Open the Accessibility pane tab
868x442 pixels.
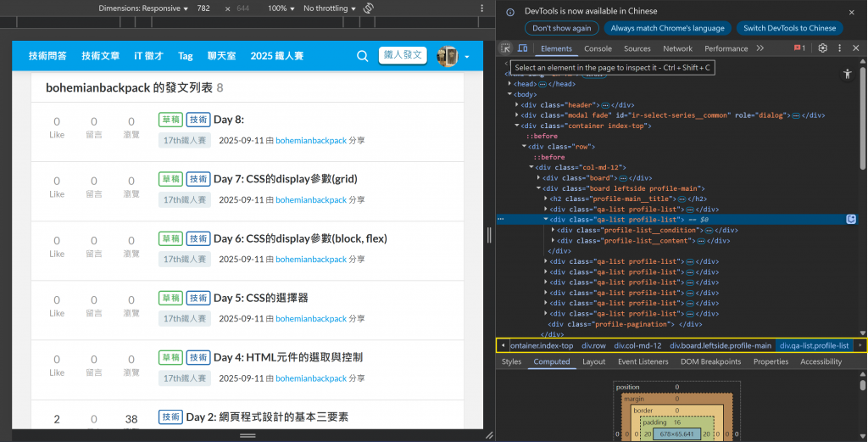click(821, 361)
